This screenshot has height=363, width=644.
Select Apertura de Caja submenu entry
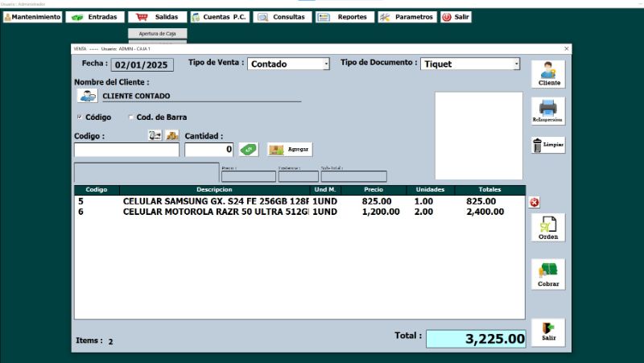coord(157,33)
